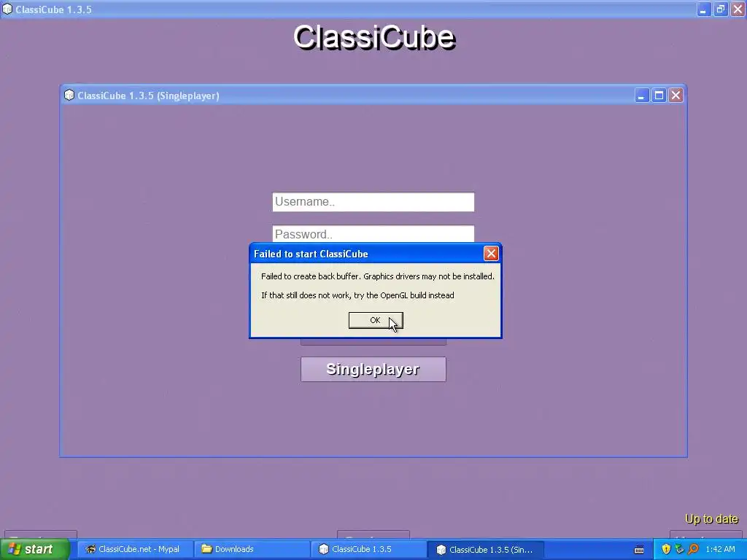Switch to ClassiCube.net - Mypal taskbar item

pos(134,549)
